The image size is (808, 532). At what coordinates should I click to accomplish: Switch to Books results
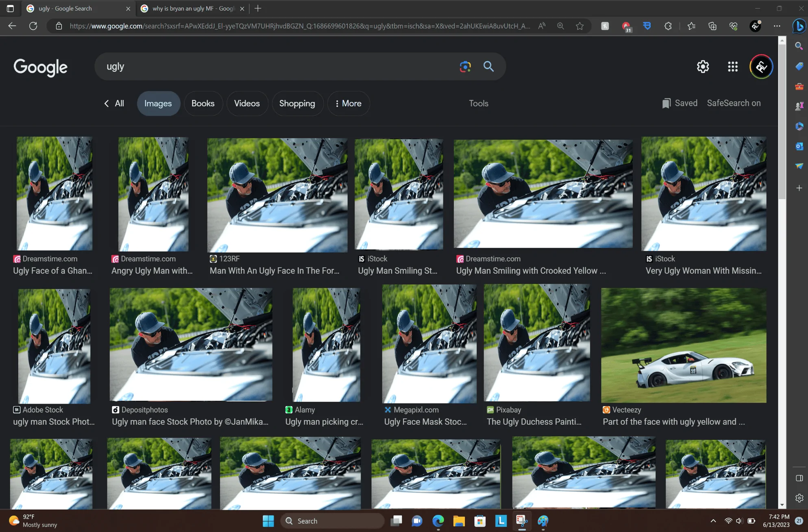(203, 104)
